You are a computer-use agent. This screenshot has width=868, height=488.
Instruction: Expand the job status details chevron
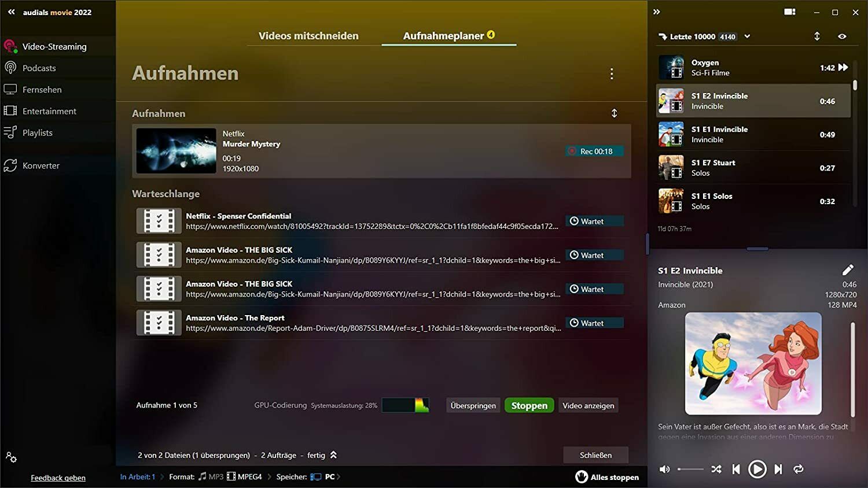(x=333, y=455)
